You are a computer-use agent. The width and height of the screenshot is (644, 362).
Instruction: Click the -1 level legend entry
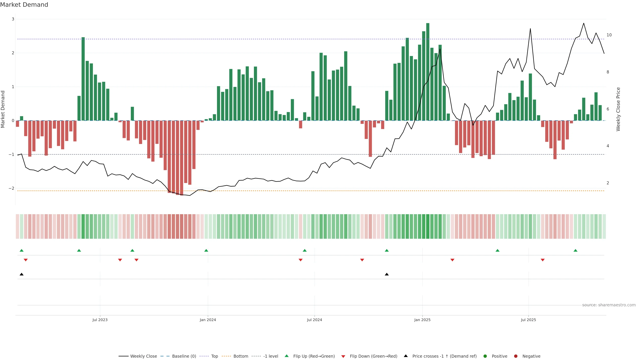271,356
